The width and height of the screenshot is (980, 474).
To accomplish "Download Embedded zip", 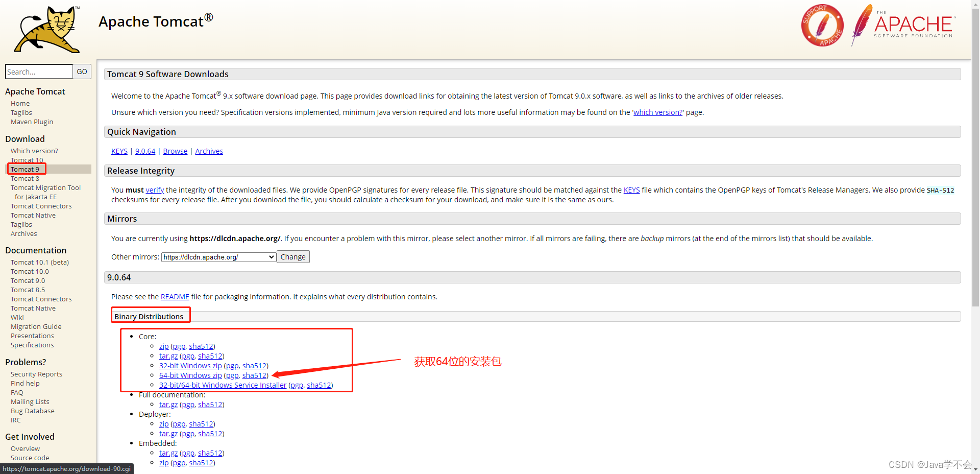I will (164, 463).
